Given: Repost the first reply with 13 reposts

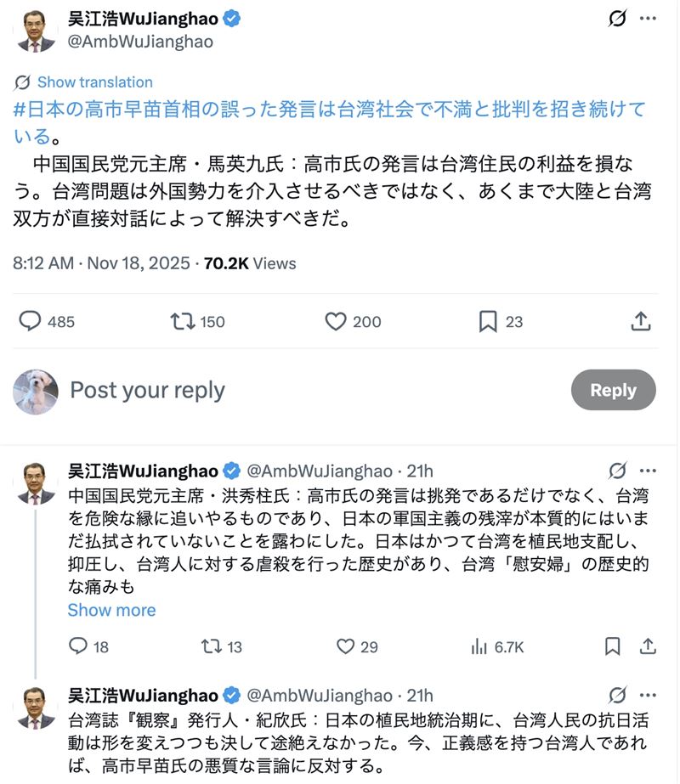Looking at the screenshot, I should click(x=211, y=647).
